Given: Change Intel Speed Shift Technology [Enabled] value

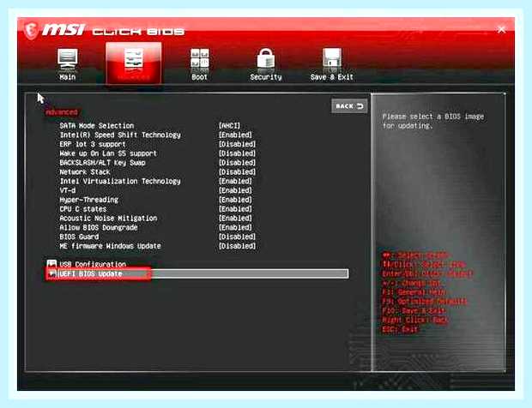Looking at the screenshot, I should click(x=235, y=135).
